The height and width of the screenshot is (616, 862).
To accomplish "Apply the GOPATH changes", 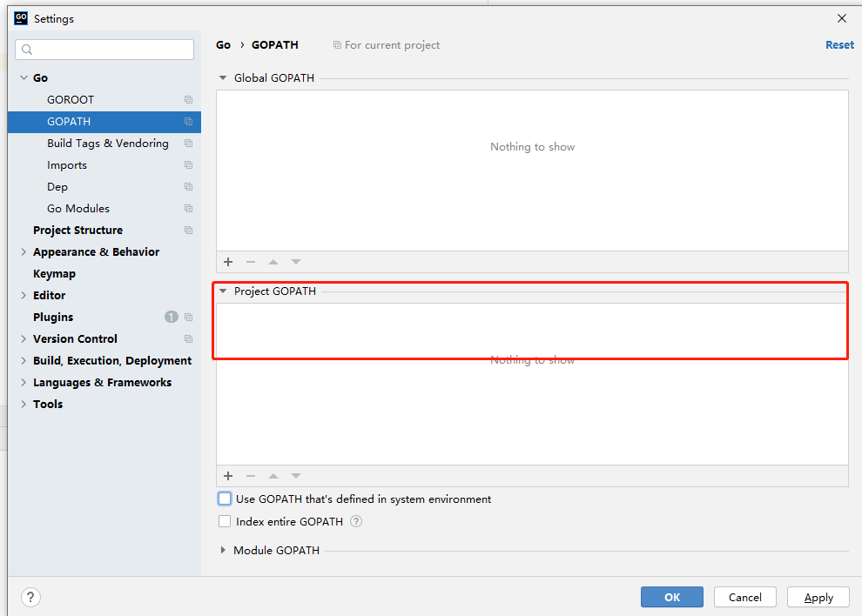I will click(x=818, y=598).
